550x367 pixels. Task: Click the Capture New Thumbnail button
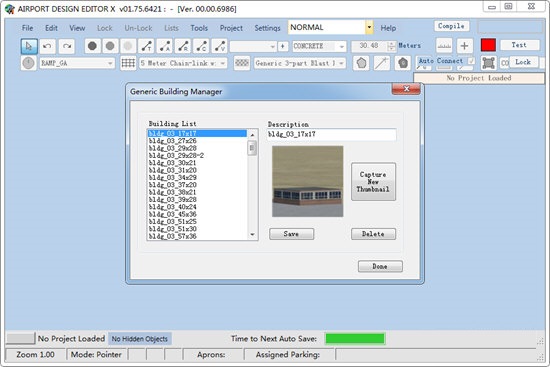tap(373, 182)
